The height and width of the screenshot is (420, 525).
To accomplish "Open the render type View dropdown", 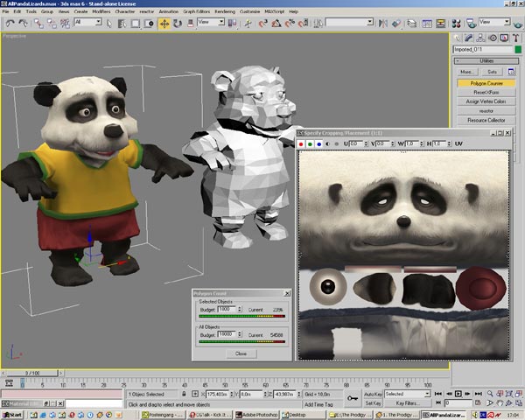I will (x=494, y=22).
